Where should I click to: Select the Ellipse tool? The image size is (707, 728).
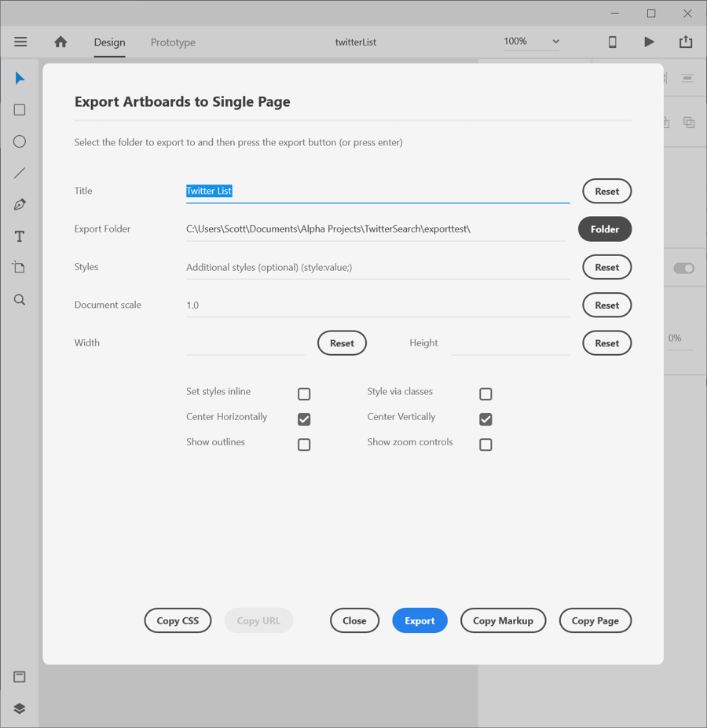(20, 141)
